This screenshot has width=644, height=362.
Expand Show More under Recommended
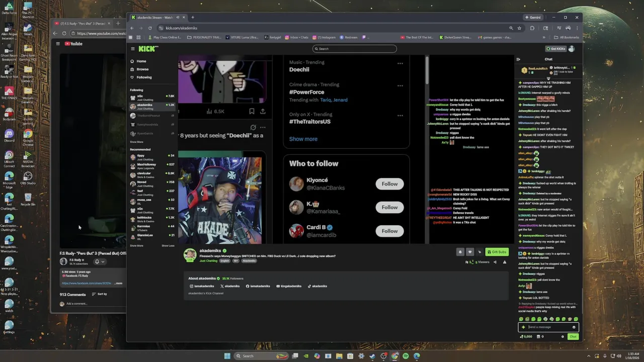tap(136, 246)
